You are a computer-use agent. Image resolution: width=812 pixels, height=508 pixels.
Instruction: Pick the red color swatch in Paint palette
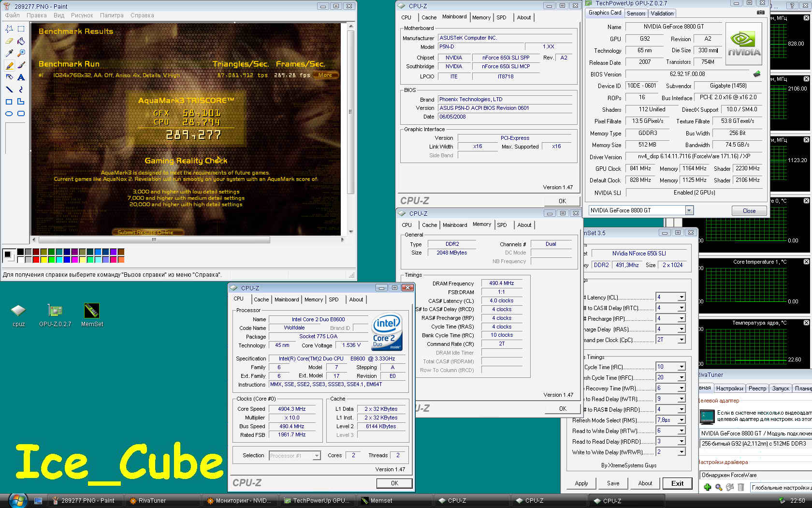pos(36,259)
